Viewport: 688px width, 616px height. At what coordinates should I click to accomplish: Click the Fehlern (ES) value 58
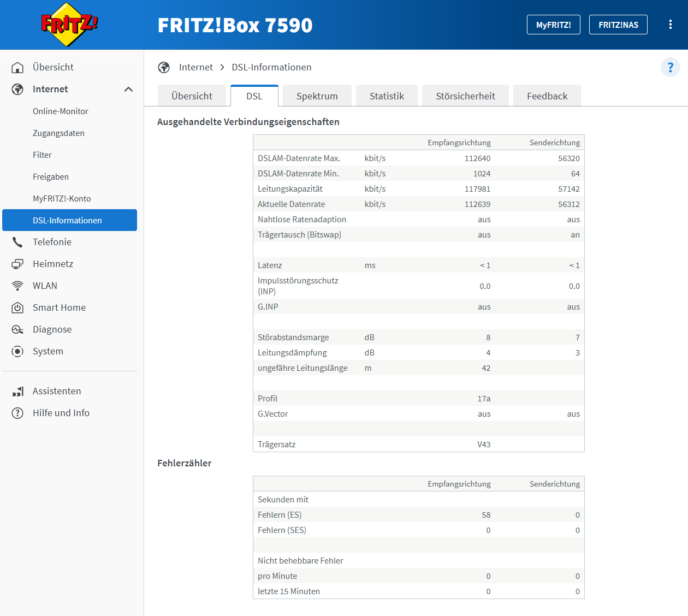point(486,515)
